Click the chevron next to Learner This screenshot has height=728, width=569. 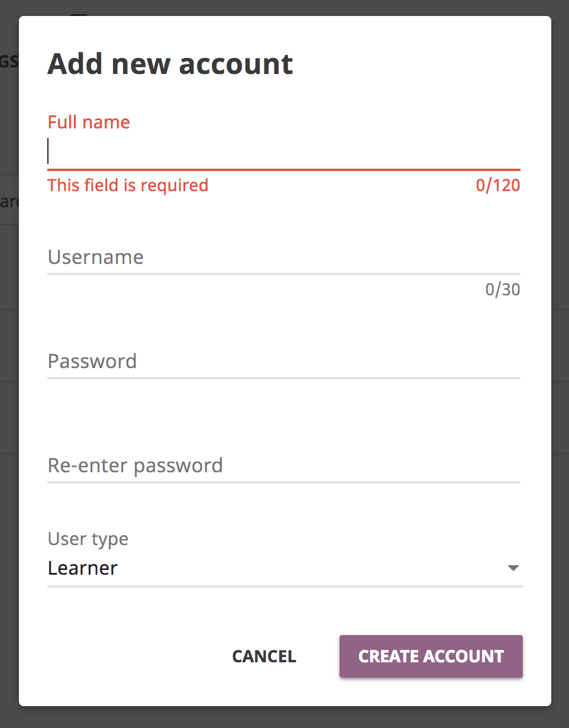[513, 567]
